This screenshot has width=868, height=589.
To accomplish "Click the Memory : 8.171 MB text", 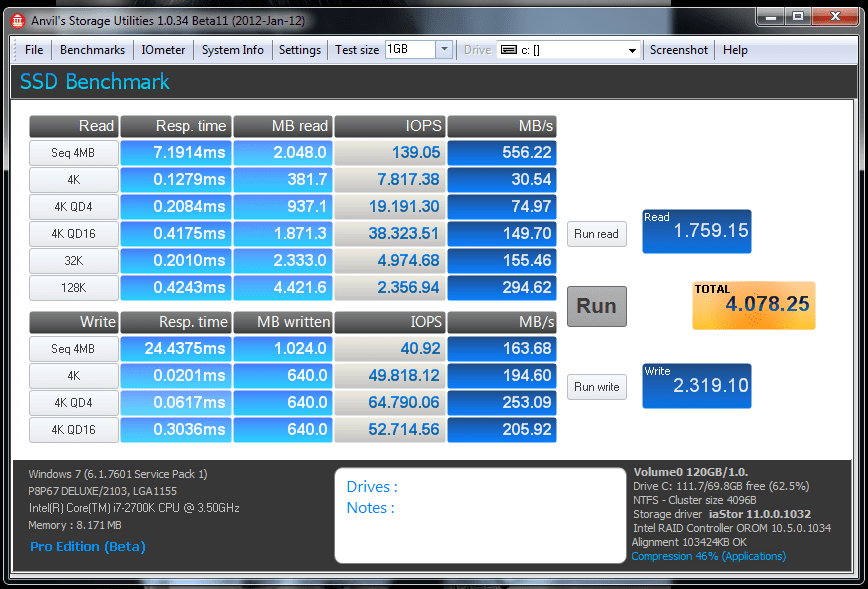I will 75,525.
